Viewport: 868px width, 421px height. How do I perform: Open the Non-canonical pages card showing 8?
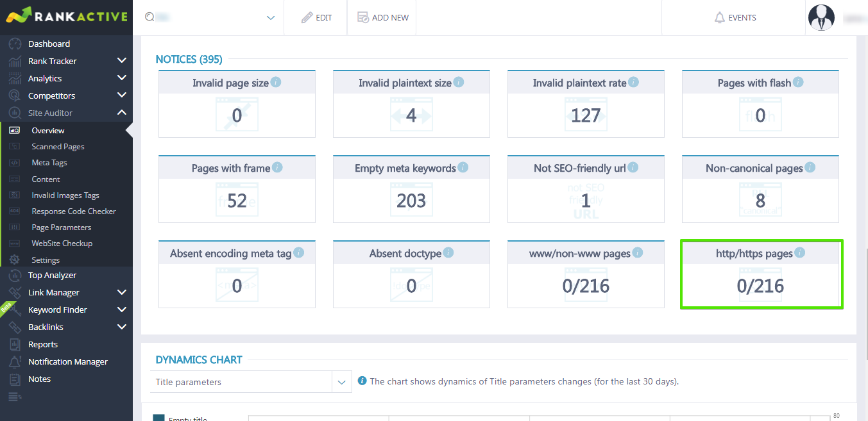point(760,188)
